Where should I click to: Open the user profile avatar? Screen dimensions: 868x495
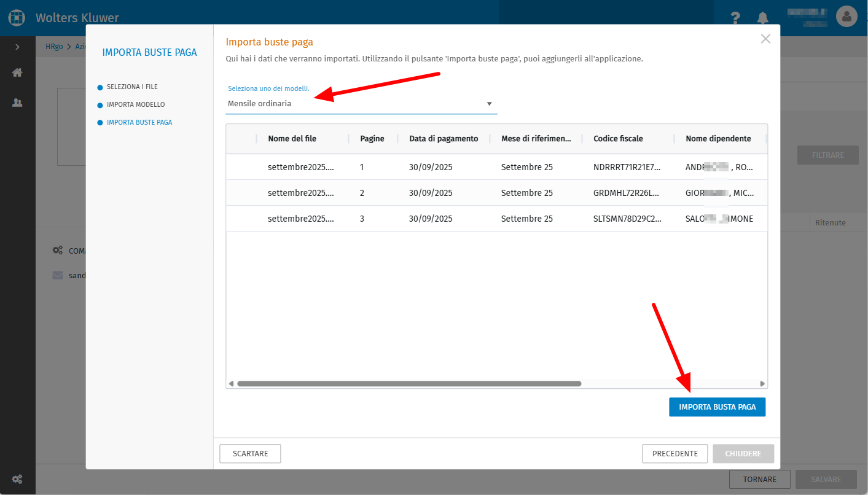[846, 17]
